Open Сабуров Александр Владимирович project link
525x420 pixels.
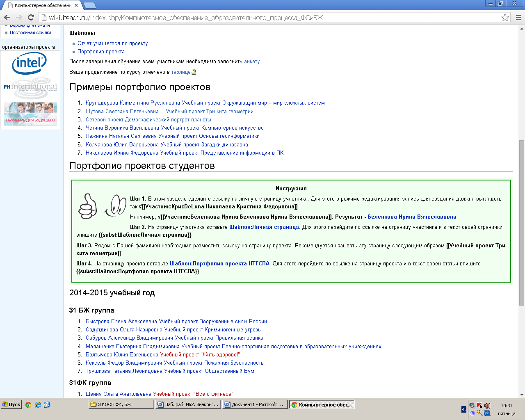(174, 338)
